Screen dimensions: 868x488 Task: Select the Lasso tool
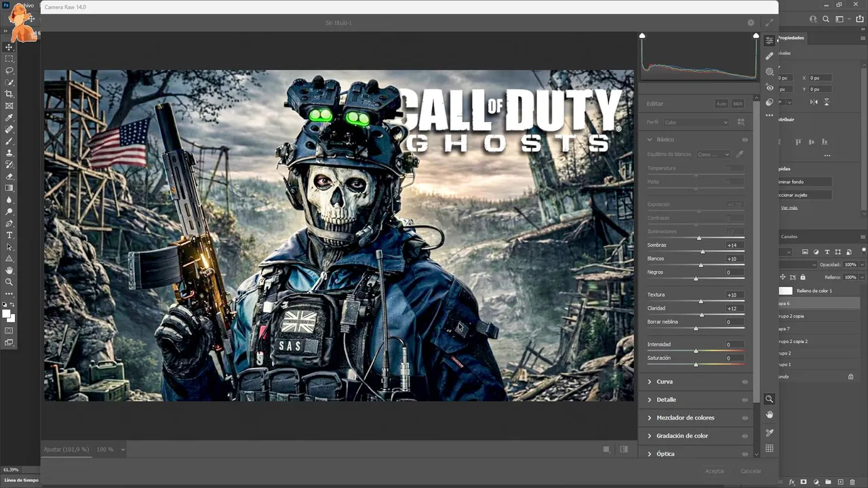(9, 70)
